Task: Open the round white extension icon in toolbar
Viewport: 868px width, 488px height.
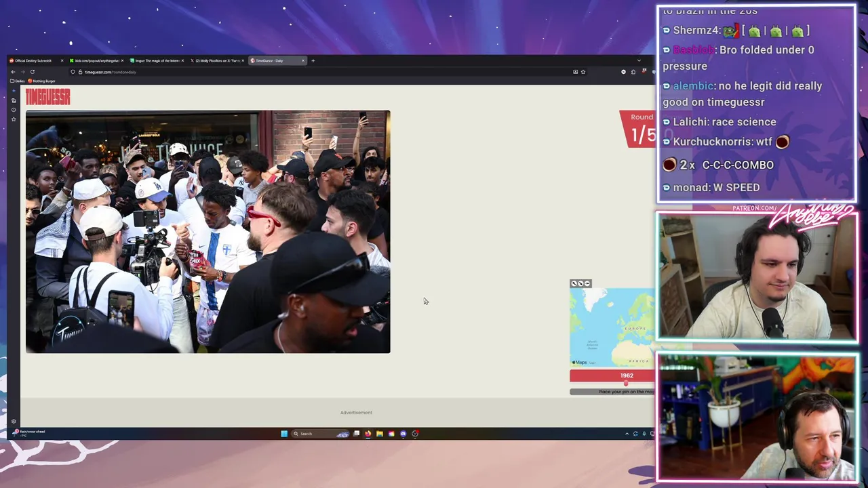Action: click(x=623, y=72)
